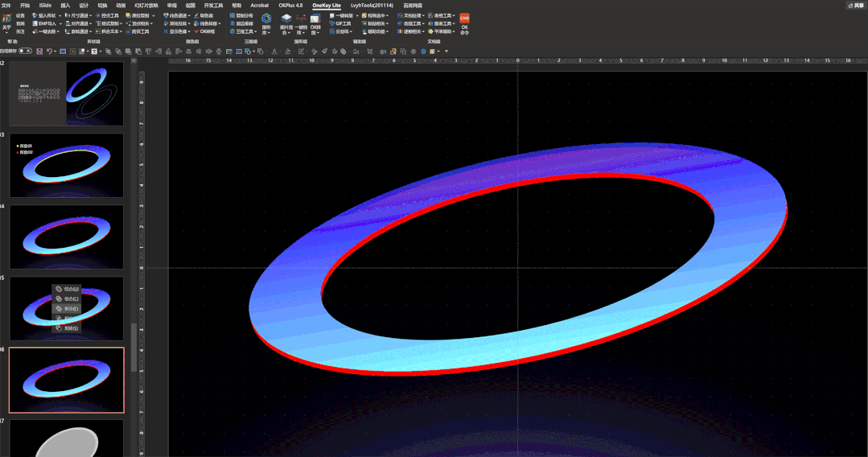The image size is (868, 457).
Task: Click the picture icon in quick toolbar
Action: point(228,51)
